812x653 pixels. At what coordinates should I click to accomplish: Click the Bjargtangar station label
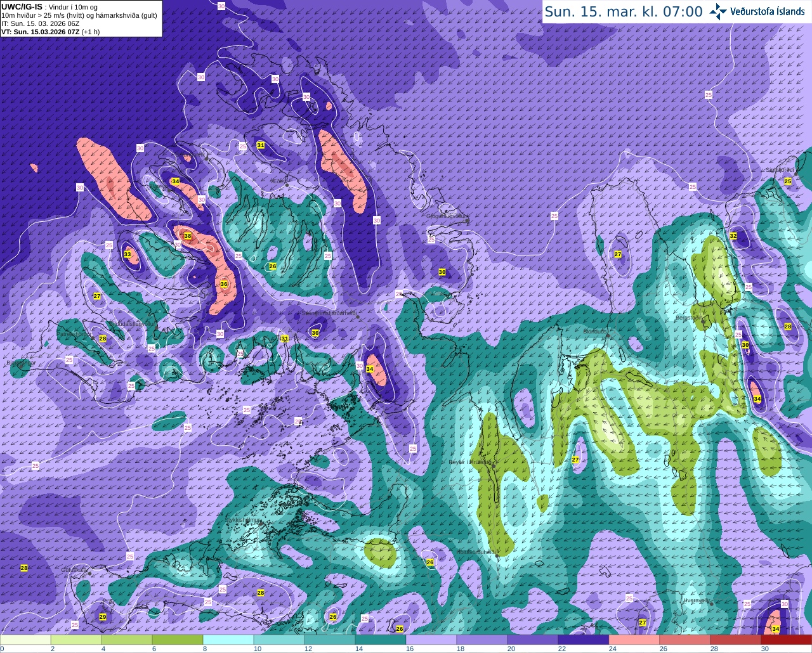20,363
